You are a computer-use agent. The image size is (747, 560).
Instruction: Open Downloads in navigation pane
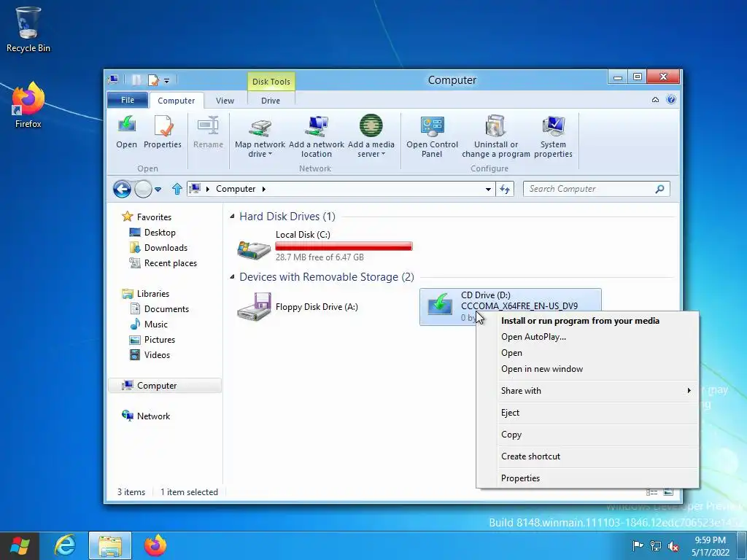[x=158, y=248]
